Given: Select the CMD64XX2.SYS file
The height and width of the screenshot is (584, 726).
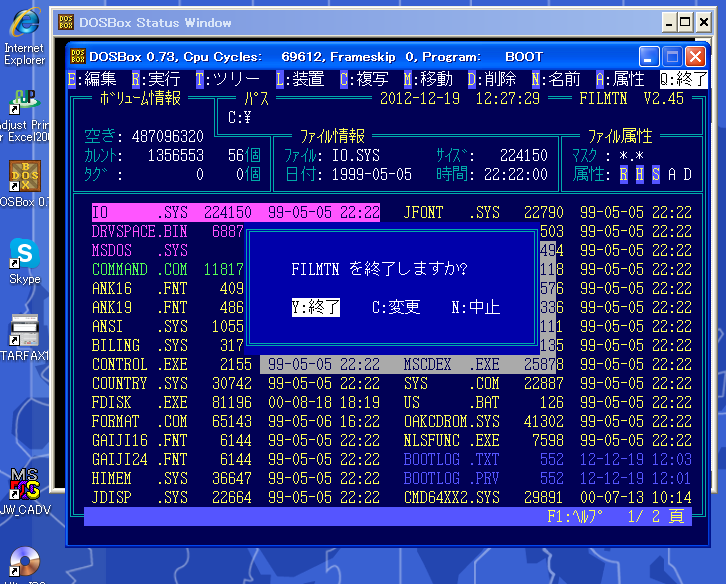Looking at the screenshot, I should (x=548, y=497).
